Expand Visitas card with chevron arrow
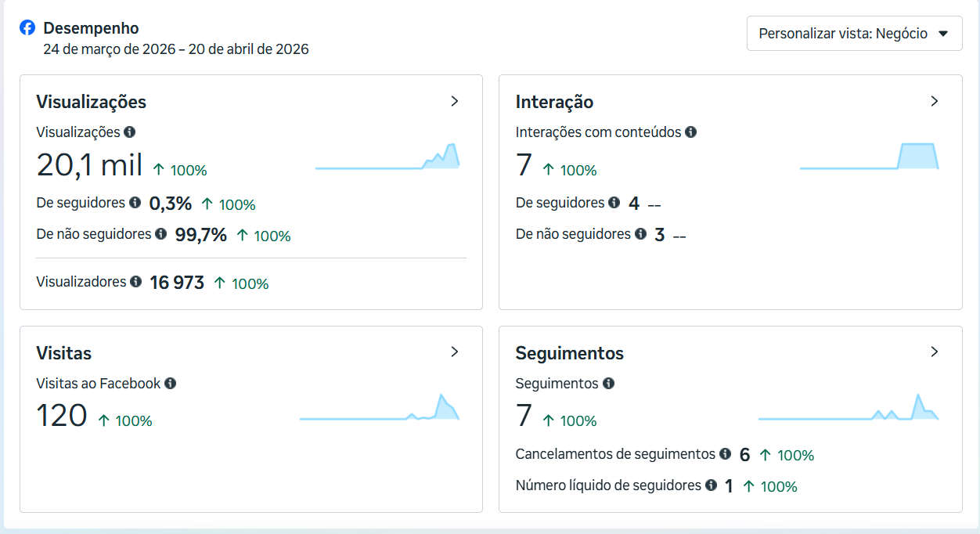 455,352
